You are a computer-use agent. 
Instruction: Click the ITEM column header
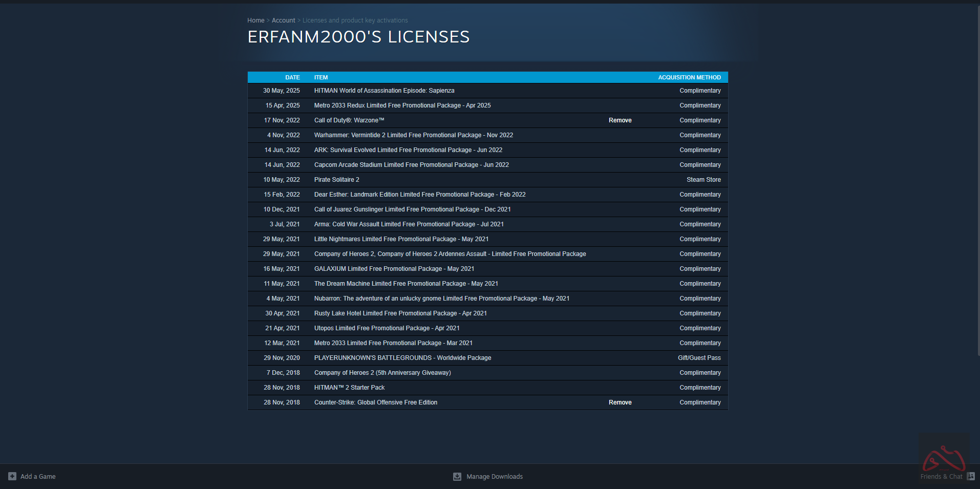(321, 78)
